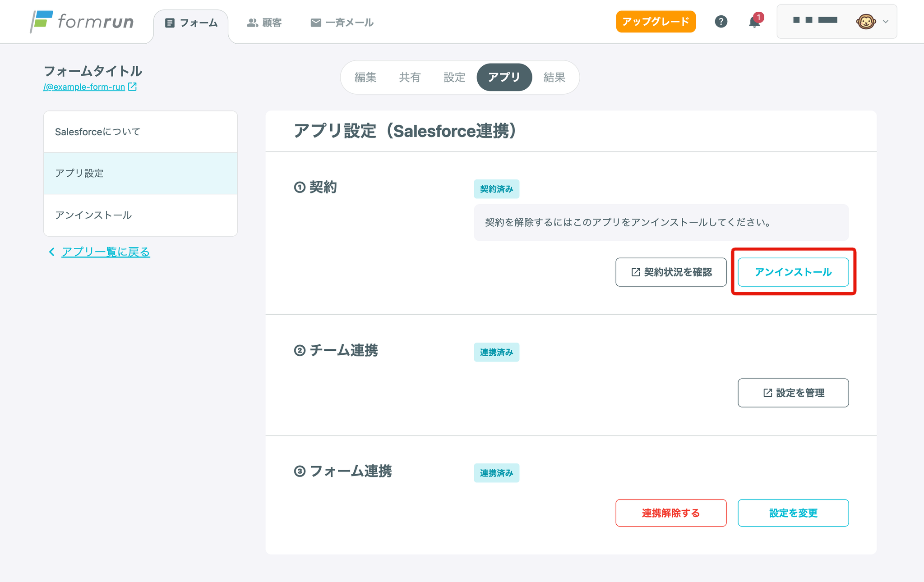Image resolution: width=924 pixels, height=582 pixels.
Task: Click the フォームタイトル heading
Action: click(x=93, y=71)
